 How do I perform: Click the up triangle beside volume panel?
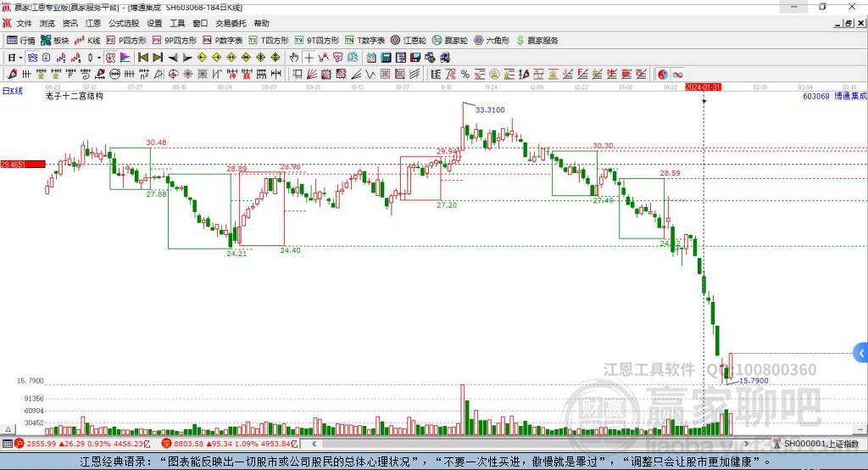[8, 429]
